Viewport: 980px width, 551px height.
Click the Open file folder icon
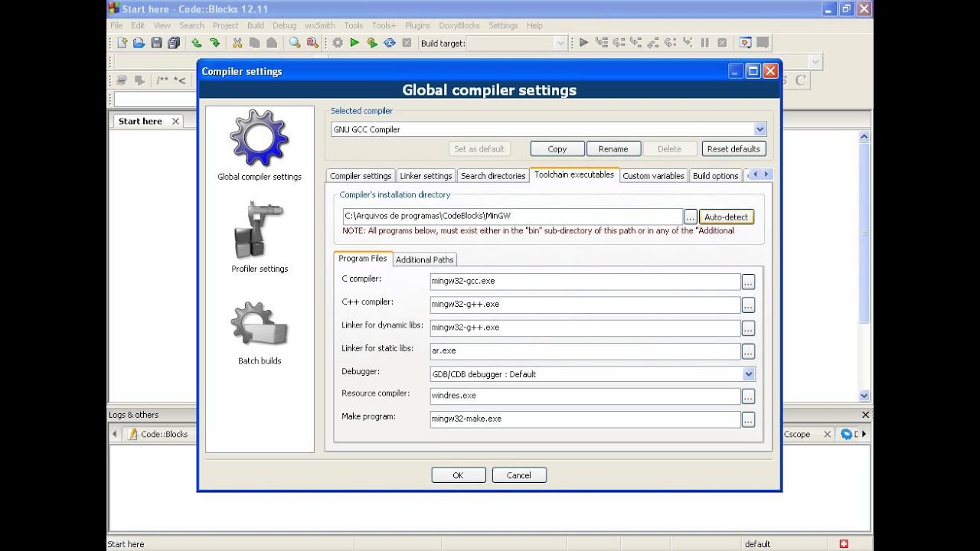click(139, 43)
